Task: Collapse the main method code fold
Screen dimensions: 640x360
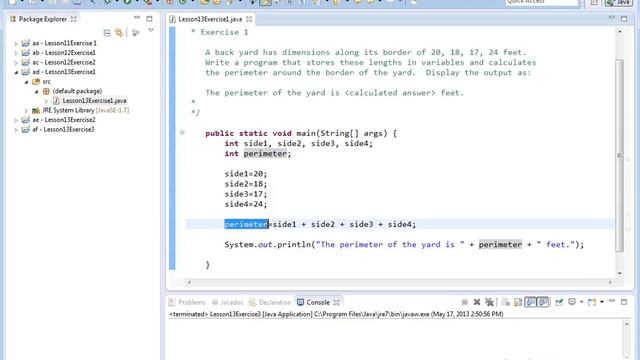Action: (182, 132)
